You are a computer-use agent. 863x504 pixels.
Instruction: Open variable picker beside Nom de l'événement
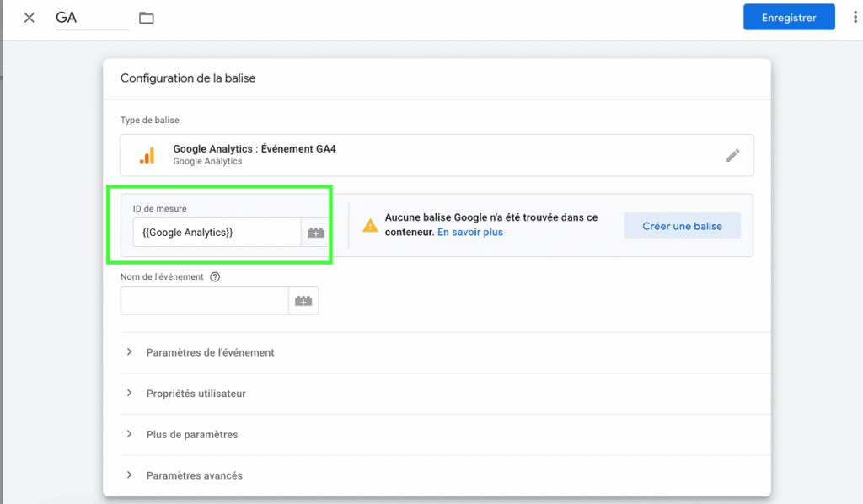click(303, 300)
